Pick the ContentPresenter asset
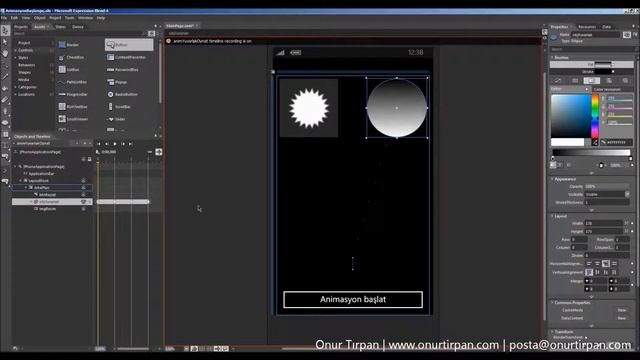This screenshot has height=360, width=640. point(127,58)
